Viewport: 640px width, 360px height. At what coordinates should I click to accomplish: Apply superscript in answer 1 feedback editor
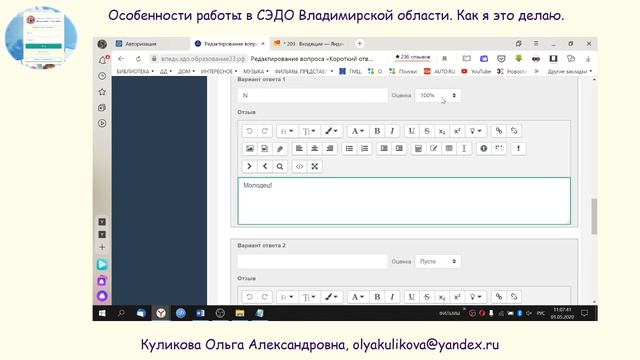point(457,131)
